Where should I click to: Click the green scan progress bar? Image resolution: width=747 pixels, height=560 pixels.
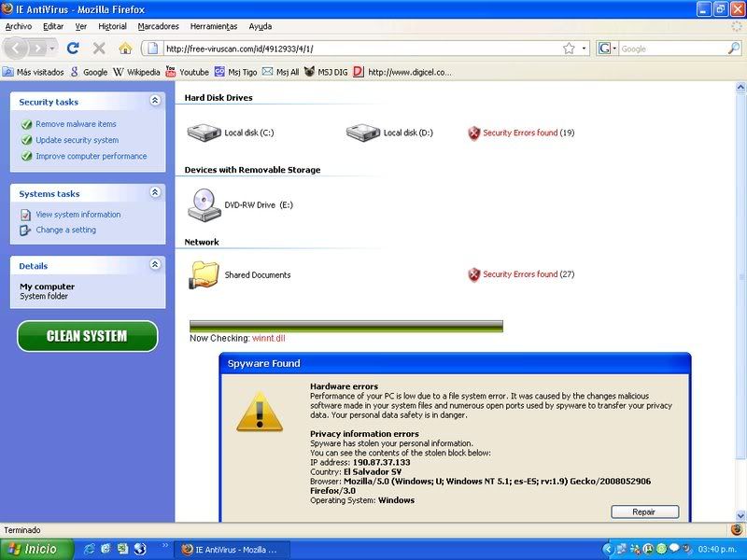(346, 326)
